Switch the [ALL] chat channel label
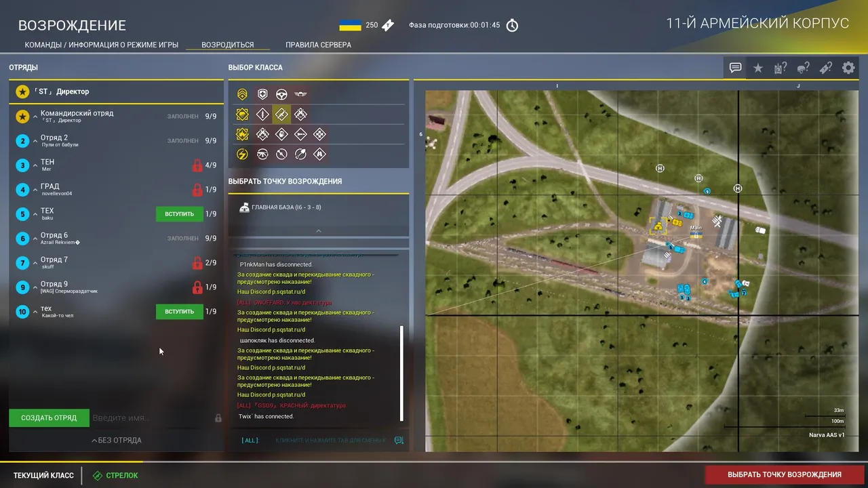868x488 pixels. coord(250,441)
